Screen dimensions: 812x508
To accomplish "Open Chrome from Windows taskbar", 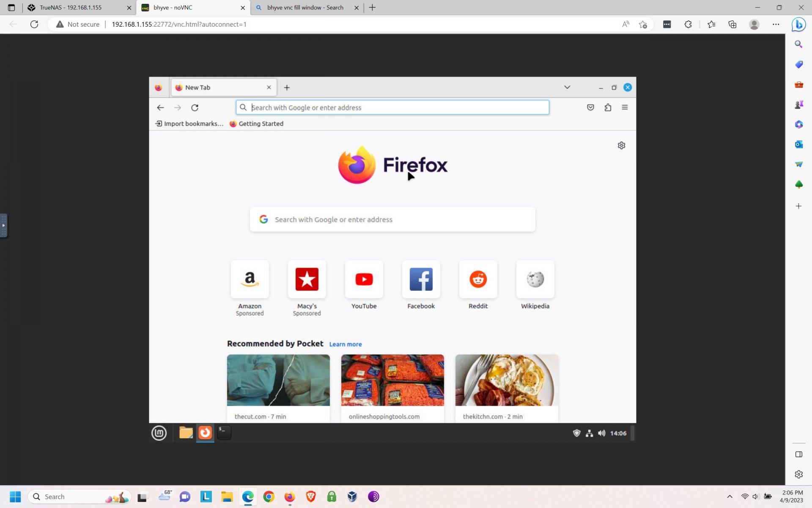I will pyautogui.click(x=269, y=497).
